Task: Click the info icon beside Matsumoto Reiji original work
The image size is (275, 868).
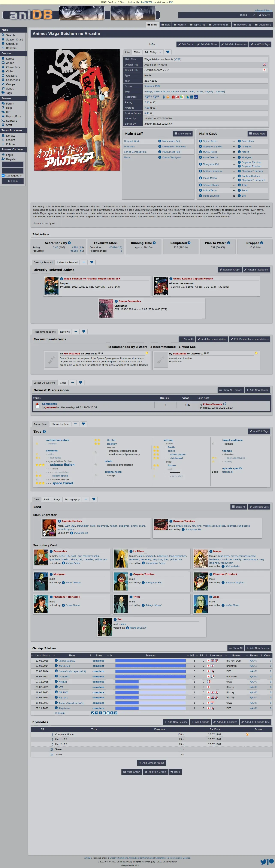Action: click(160, 141)
